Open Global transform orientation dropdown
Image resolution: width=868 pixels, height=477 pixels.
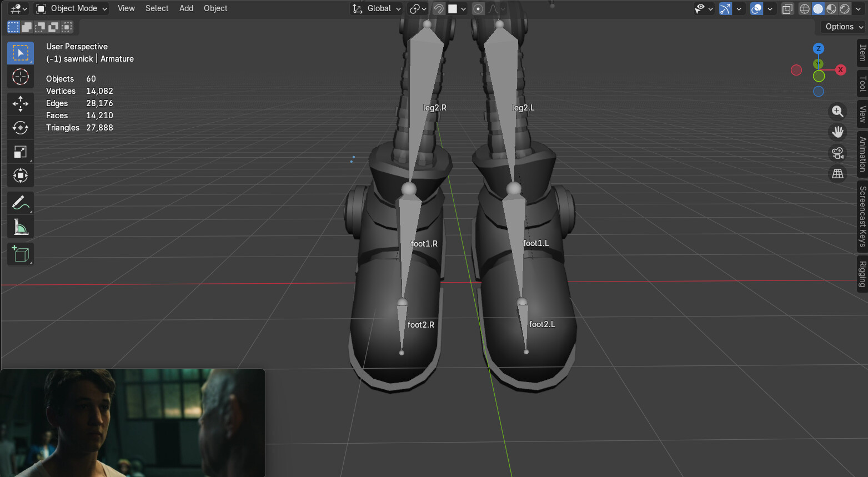(377, 8)
